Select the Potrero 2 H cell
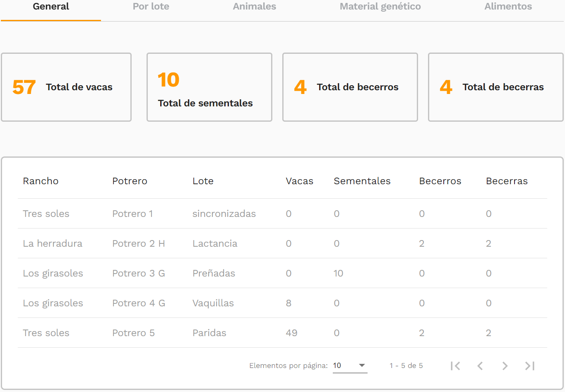This screenshot has width=565, height=392. click(139, 243)
